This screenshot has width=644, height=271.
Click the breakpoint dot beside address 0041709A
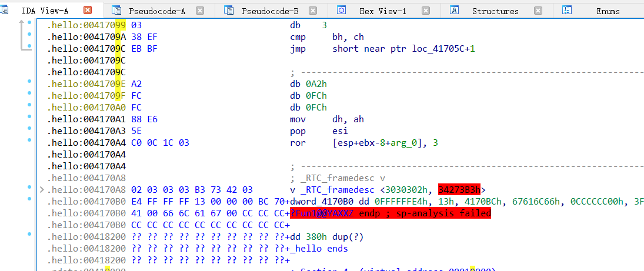tap(29, 35)
